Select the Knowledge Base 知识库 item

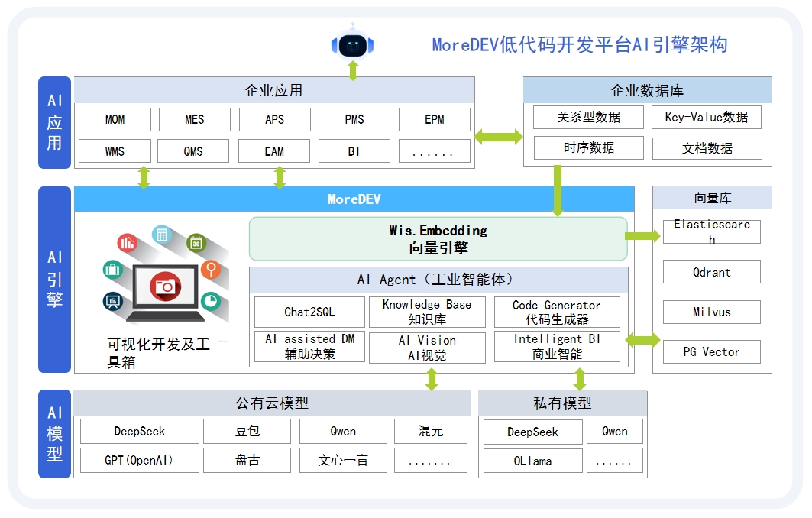click(x=427, y=312)
